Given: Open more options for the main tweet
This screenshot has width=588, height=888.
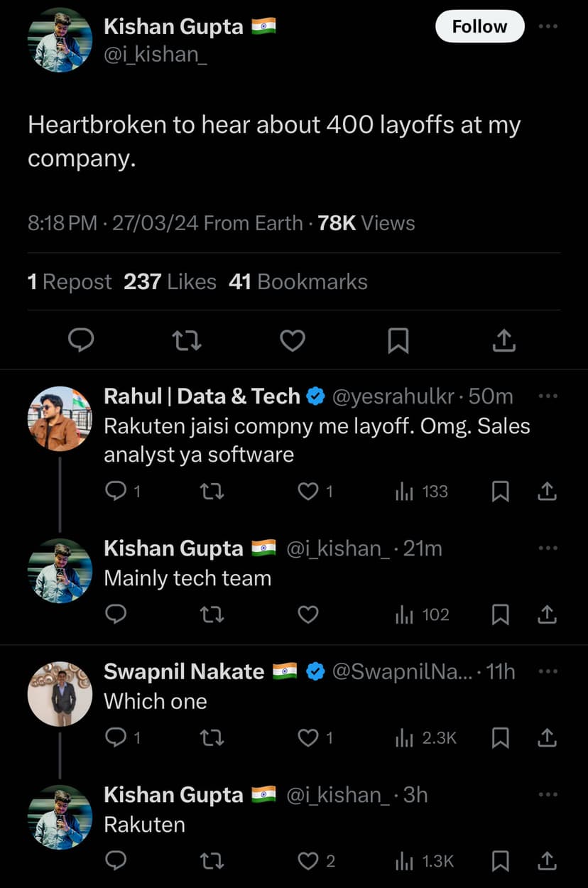Looking at the screenshot, I should pos(548,27).
